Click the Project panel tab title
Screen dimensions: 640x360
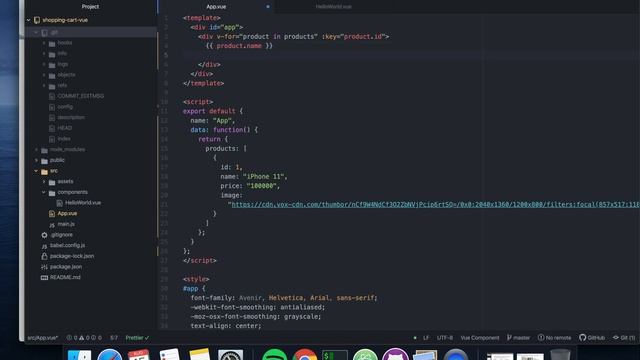pos(90,7)
